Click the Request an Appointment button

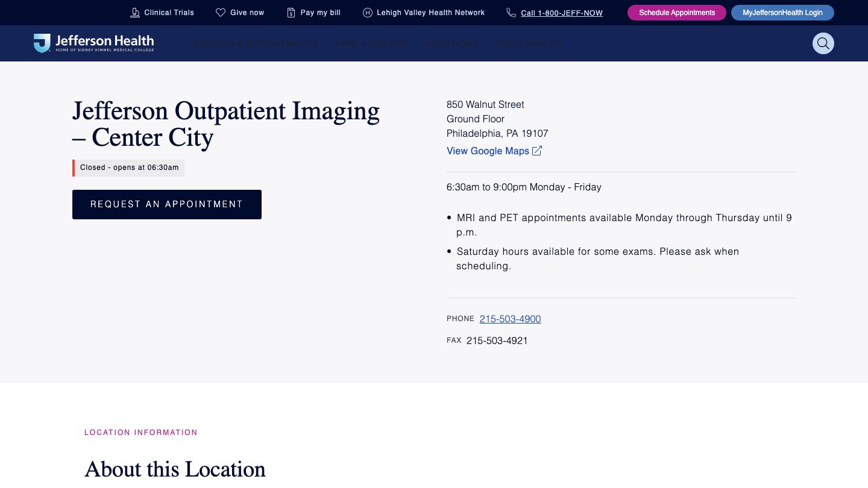tap(167, 204)
